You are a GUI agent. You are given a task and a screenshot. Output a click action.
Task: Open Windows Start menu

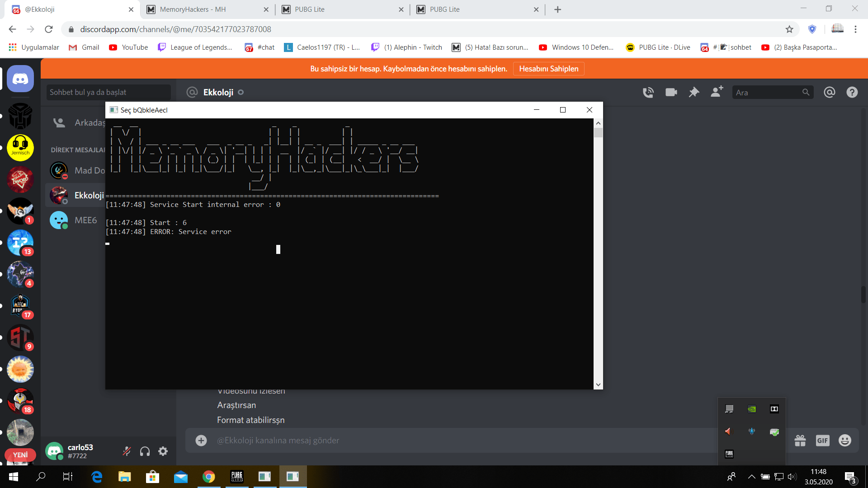click(14, 477)
